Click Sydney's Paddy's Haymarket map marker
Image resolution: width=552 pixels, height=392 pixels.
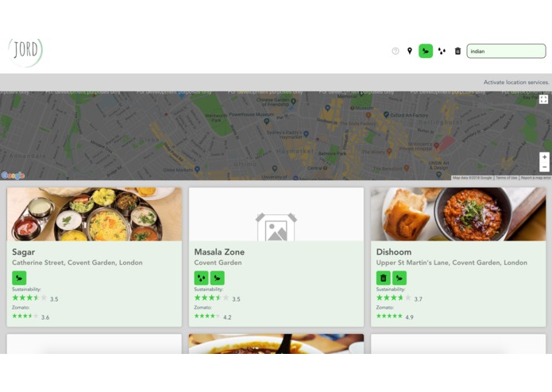coord(306,133)
